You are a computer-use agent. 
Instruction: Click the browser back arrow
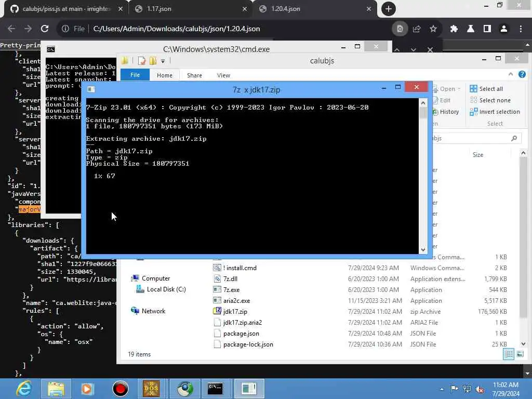click(x=11, y=29)
